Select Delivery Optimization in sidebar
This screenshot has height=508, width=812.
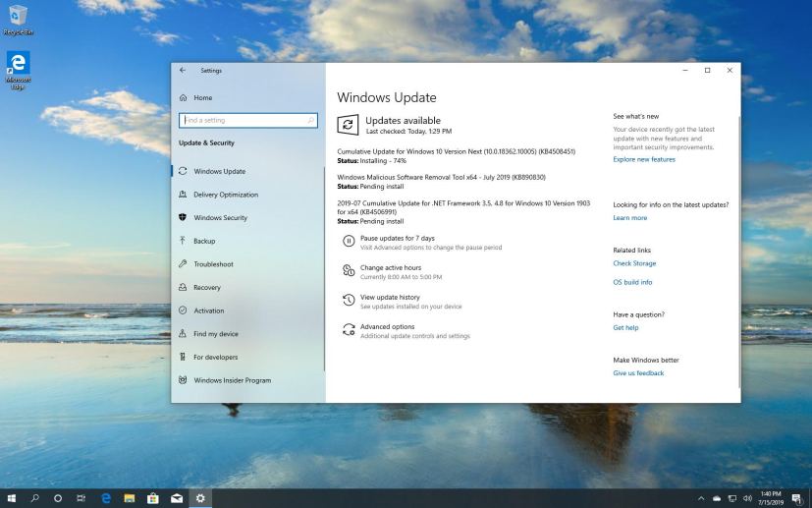[226, 195]
